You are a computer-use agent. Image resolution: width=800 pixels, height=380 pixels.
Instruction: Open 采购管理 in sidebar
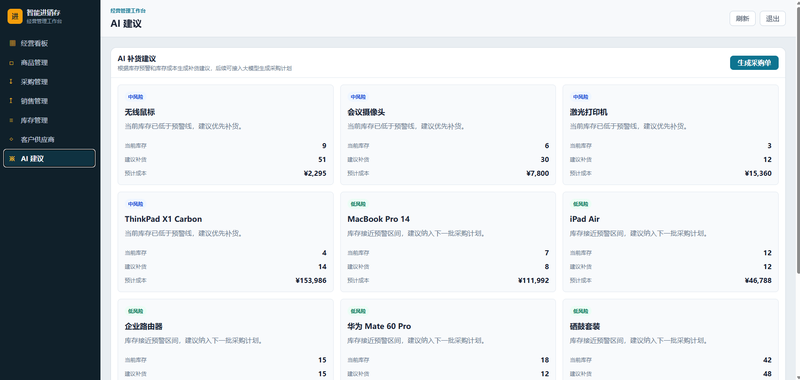click(49, 82)
